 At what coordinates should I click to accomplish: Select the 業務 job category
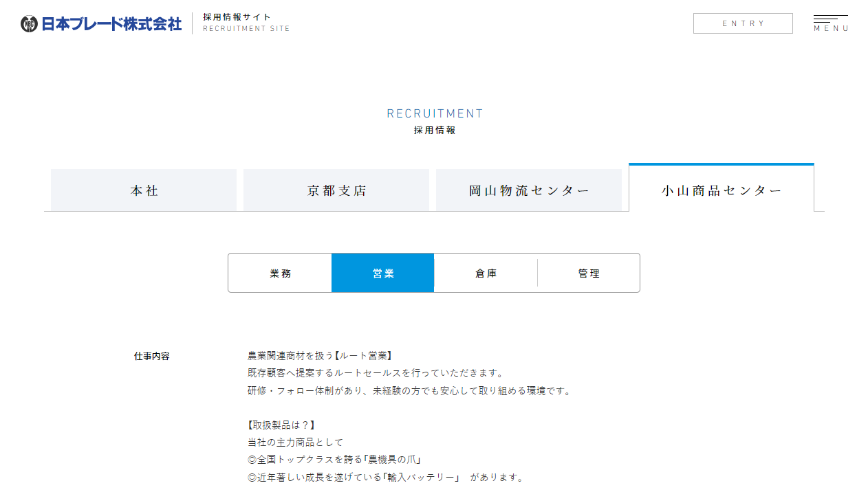tap(280, 273)
